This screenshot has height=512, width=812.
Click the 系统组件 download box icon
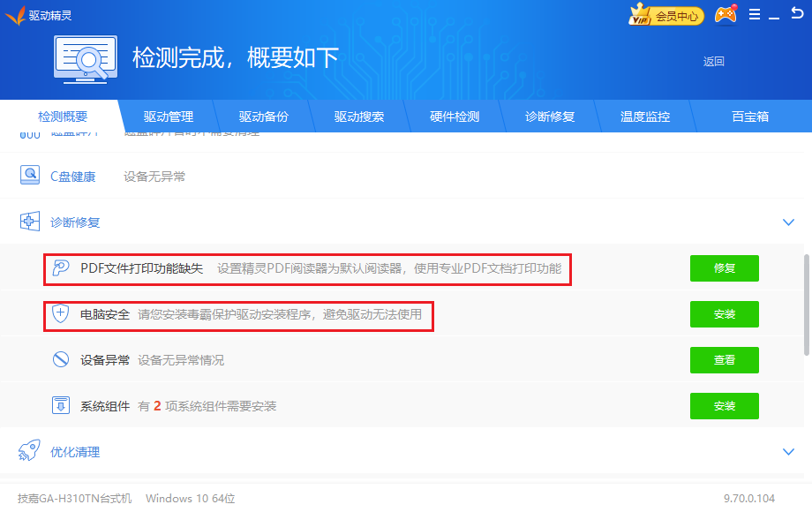click(x=61, y=406)
